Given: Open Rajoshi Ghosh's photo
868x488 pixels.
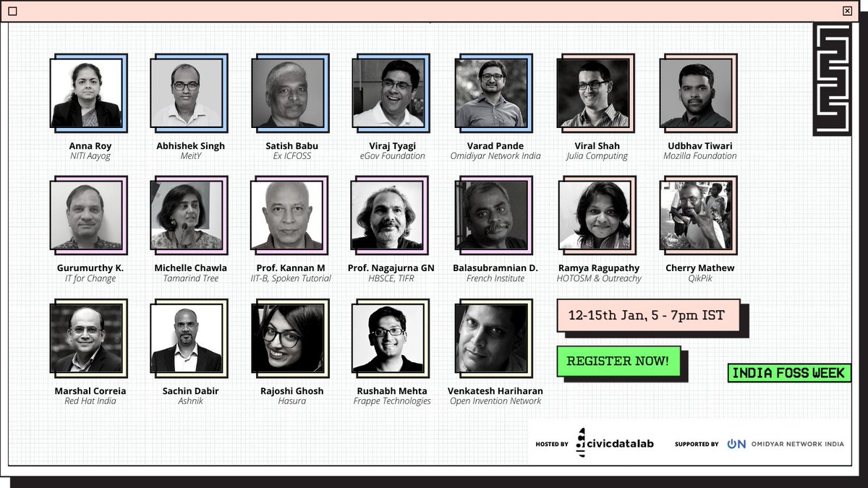Looking at the screenshot, I should [x=286, y=338].
